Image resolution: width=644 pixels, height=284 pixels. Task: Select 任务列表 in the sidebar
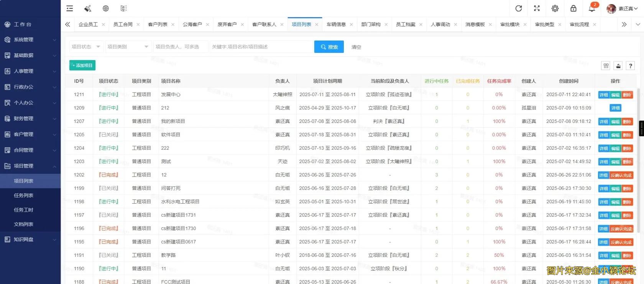coord(24,196)
